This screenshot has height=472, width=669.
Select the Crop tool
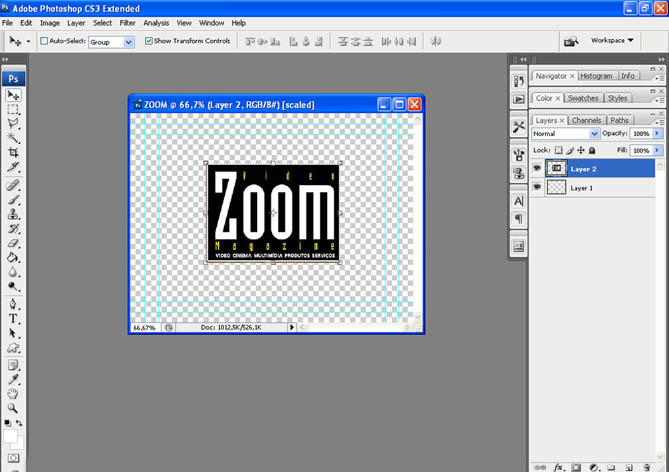point(14,153)
